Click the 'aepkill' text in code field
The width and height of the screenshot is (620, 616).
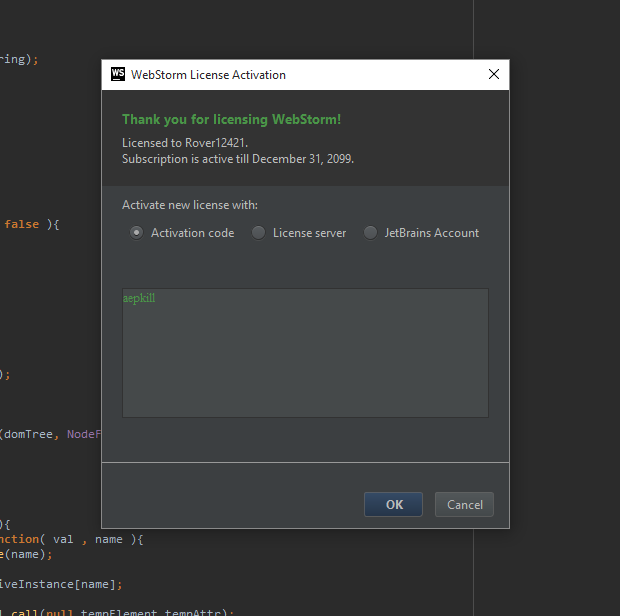[x=139, y=298]
